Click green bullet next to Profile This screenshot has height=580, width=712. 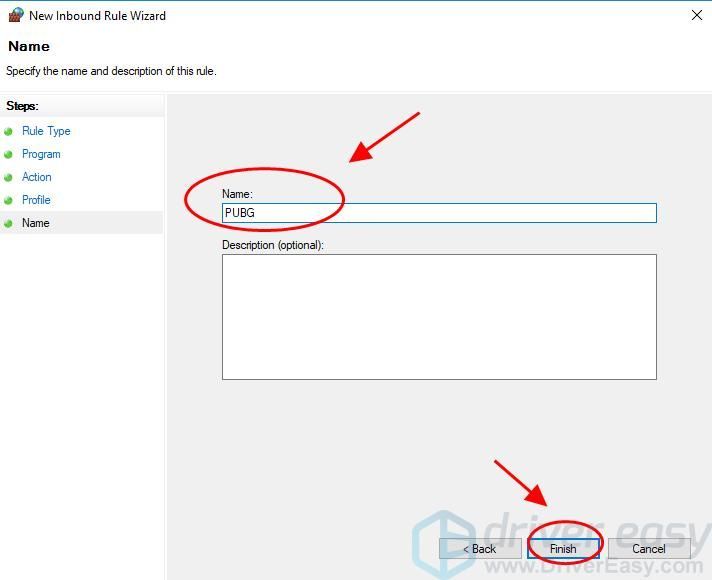point(8,200)
